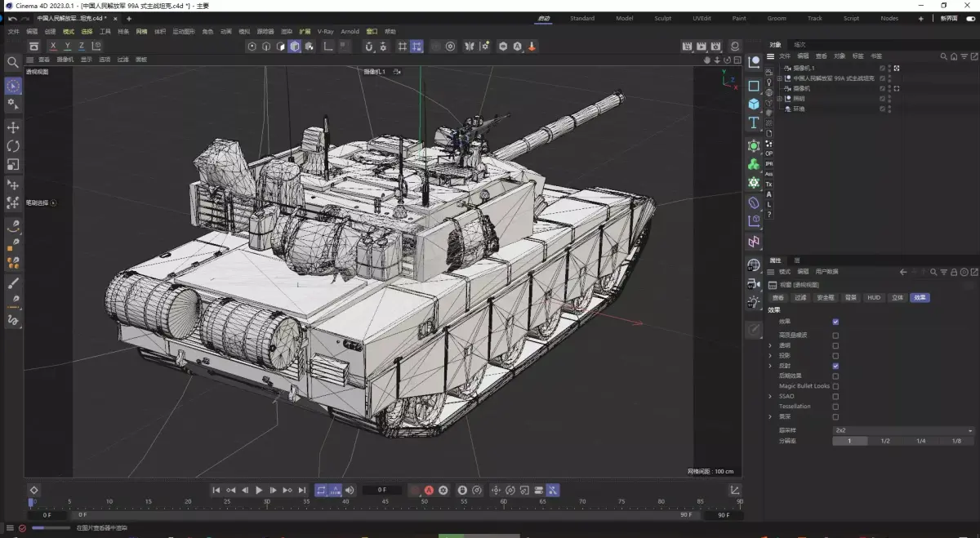
Task: Open render settings clapperboard icon
Action: pyautogui.click(x=716, y=47)
